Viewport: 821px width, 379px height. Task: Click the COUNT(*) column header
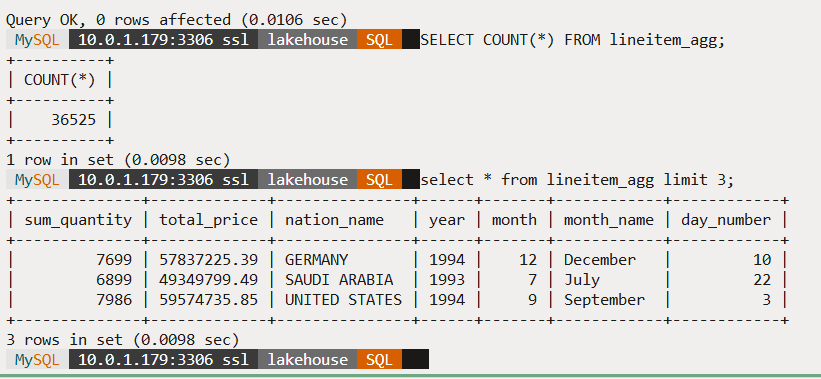(60, 80)
